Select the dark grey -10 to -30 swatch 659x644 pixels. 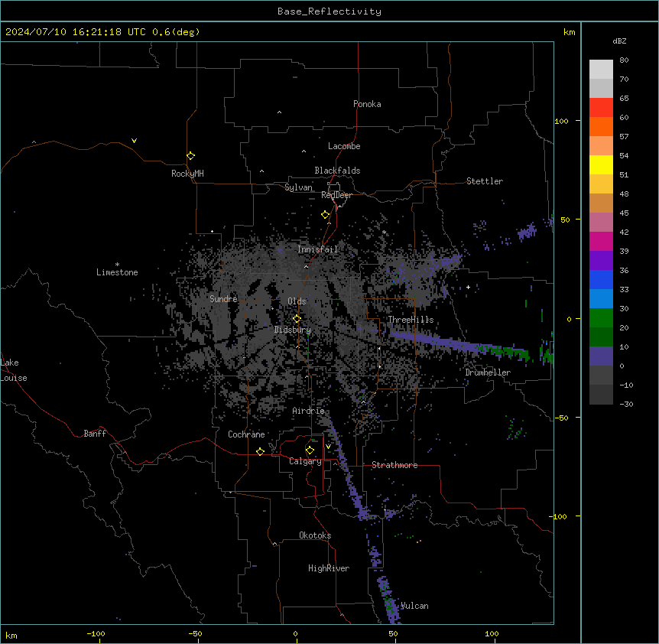coord(601,395)
